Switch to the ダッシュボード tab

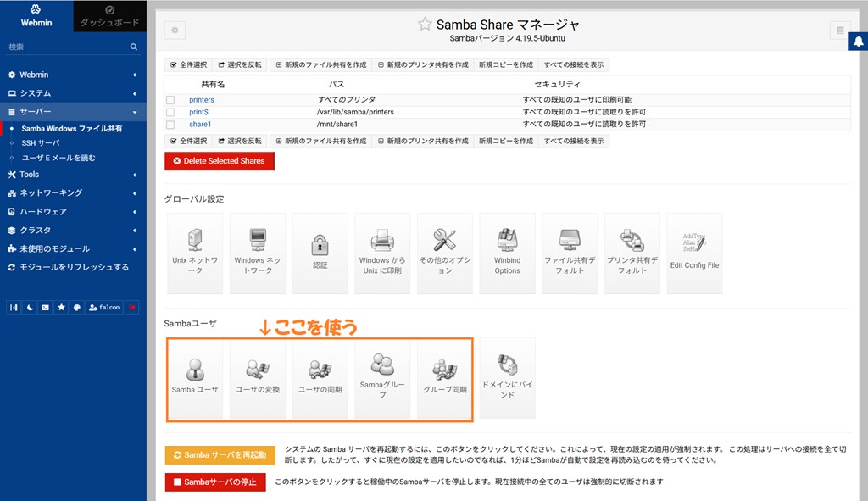[109, 16]
